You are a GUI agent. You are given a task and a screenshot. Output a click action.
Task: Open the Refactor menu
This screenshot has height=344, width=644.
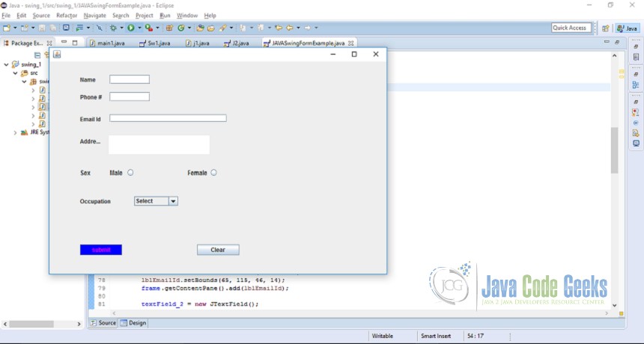(67, 16)
